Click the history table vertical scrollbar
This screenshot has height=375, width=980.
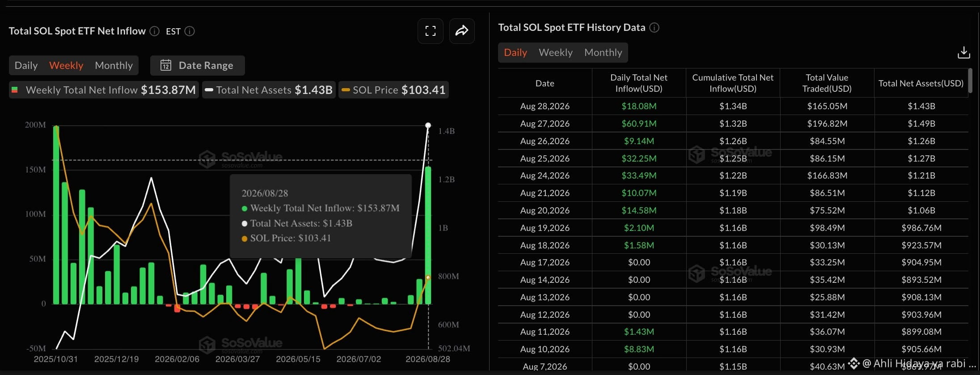coord(970,81)
